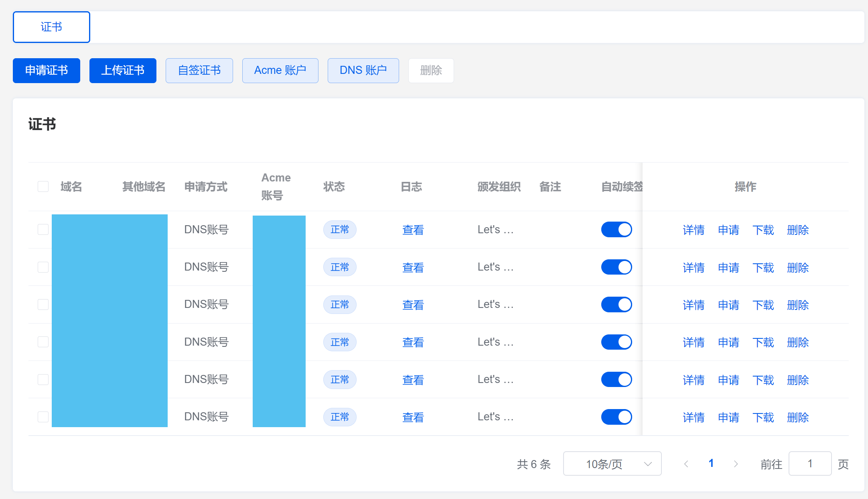Toggle 自动续签 switch in the fourth row
This screenshot has width=868, height=499.
tap(617, 342)
